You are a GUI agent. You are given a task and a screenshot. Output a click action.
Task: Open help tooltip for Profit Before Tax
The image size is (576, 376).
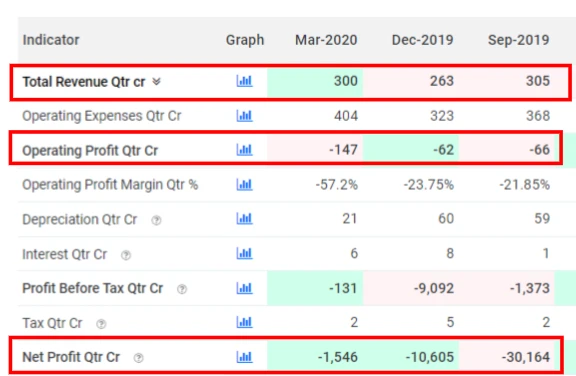click(x=182, y=289)
